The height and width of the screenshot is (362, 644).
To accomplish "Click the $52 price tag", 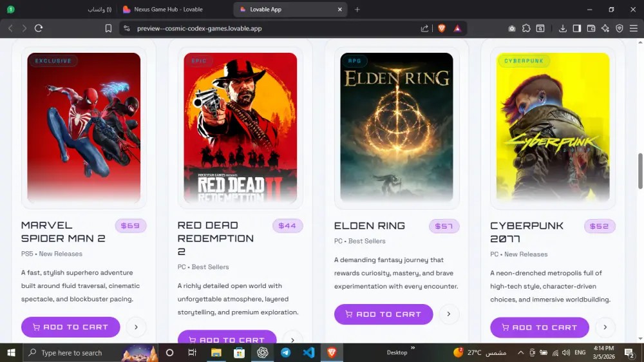I will (x=600, y=226).
